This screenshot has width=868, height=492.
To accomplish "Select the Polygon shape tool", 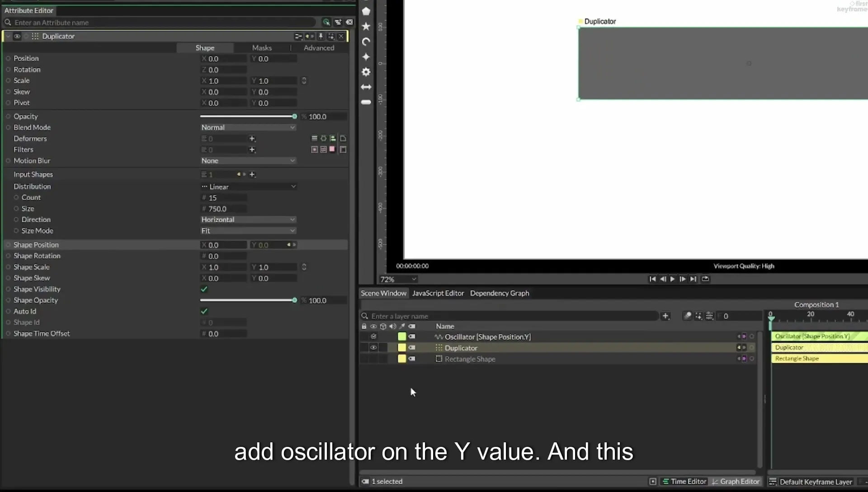I will coord(366,11).
